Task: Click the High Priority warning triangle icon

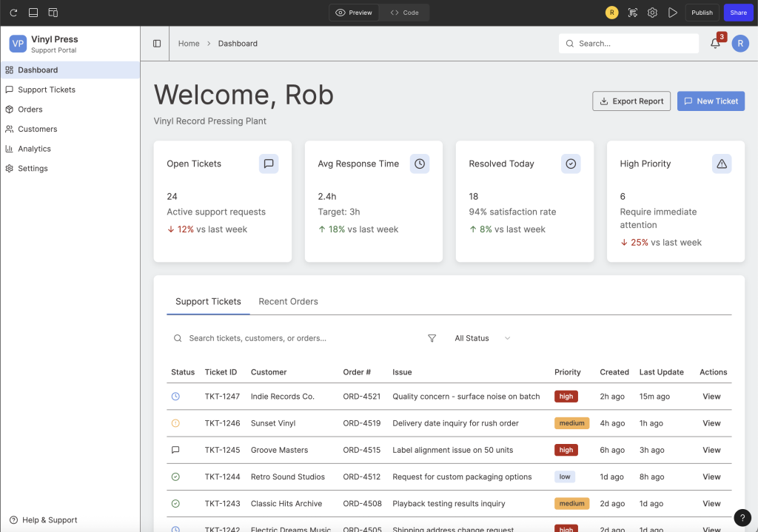Action: click(x=722, y=164)
